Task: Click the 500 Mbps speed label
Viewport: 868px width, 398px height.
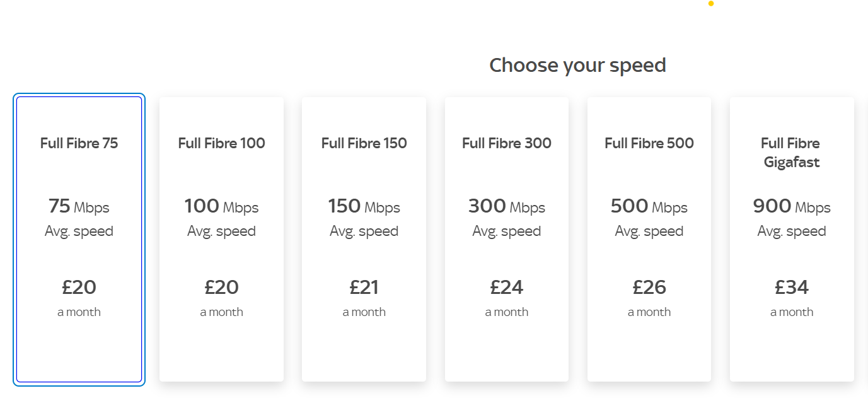Action: click(x=649, y=206)
